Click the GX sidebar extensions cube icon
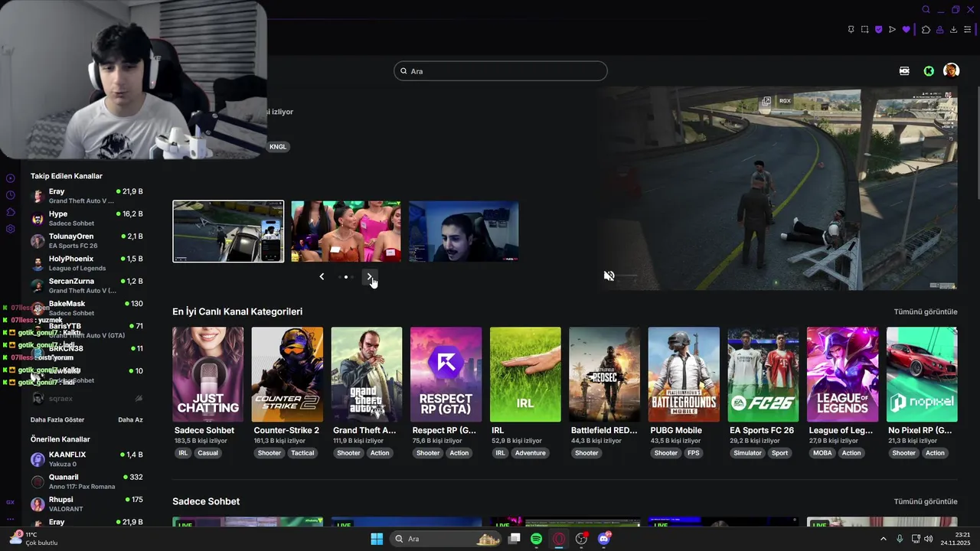The image size is (980, 551). tap(10, 212)
